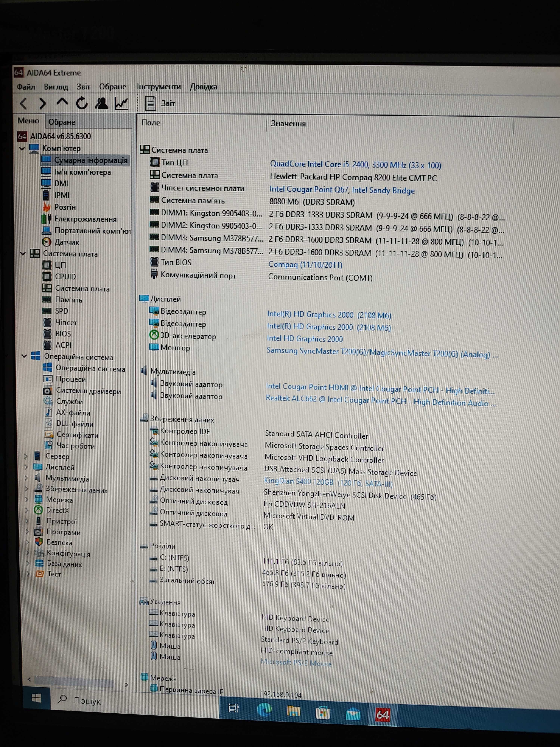Click the Безпека shield icon

tap(39, 542)
